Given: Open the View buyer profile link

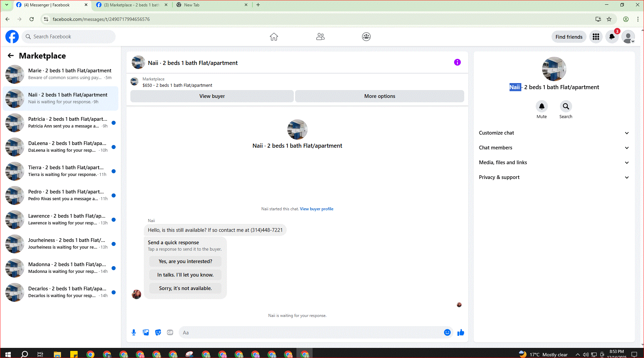Looking at the screenshot, I should coord(317,209).
